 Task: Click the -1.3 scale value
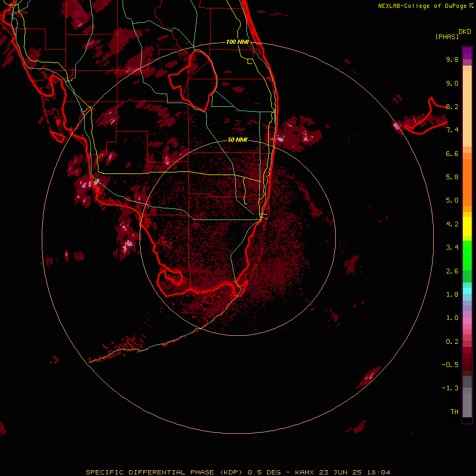tap(450, 388)
